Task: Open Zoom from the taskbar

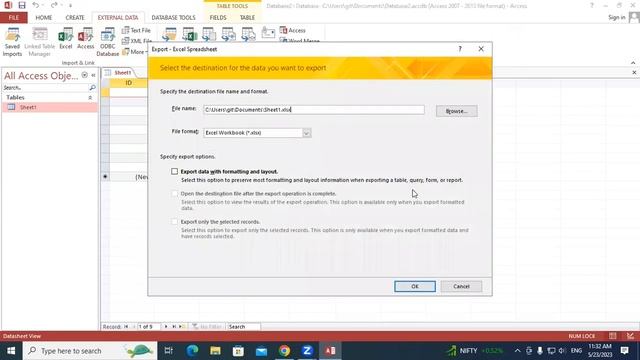Action: pos(307,351)
